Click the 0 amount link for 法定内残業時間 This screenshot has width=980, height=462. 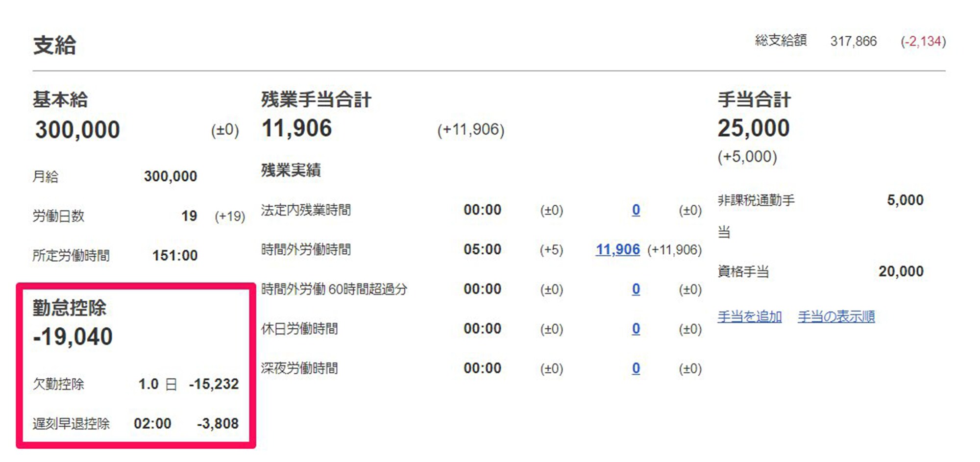636,210
